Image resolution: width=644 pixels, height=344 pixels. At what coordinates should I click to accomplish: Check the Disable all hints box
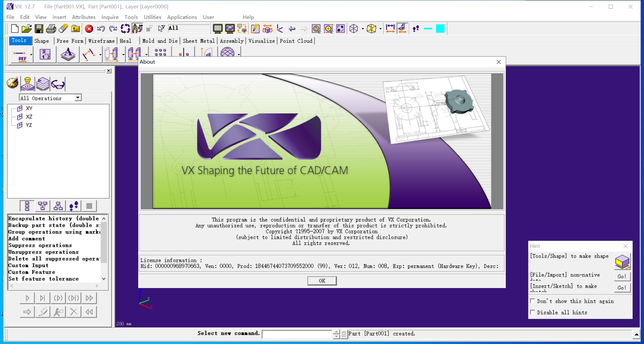pyautogui.click(x=532, y=312)
